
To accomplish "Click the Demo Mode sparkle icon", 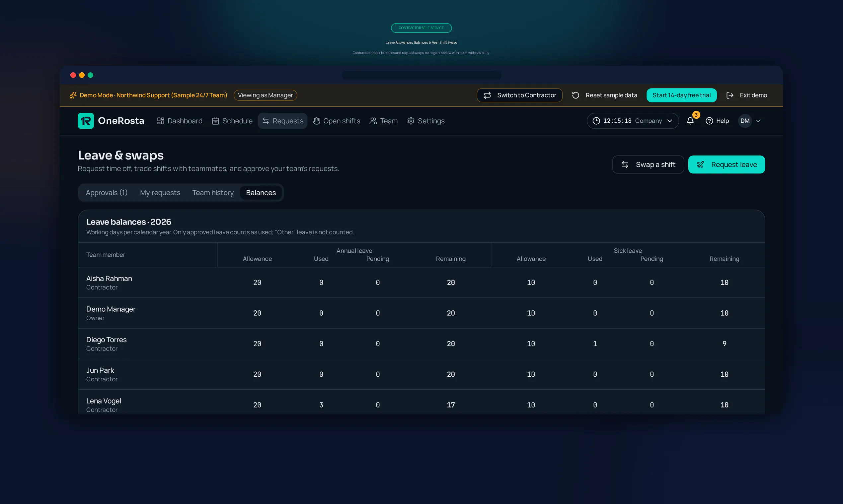I will coord(73,95).
